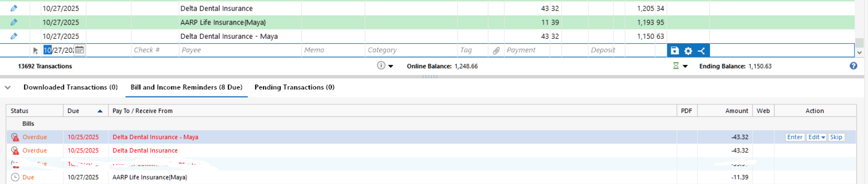Select Delta Dental Insurance - Maya reminder name
Viewport: 868px width, 184px height.
coord(155,137)
